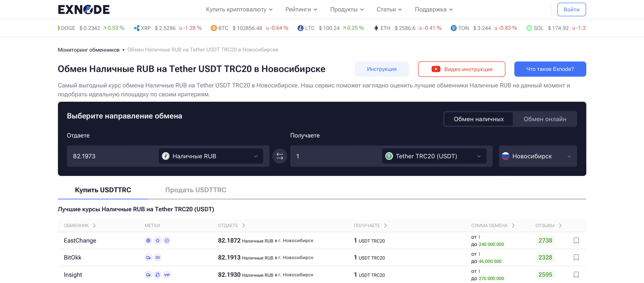This screenshot has width=644, height=283.
Task: Open the Видео инструкция button
Action: [x=461, y=69]
